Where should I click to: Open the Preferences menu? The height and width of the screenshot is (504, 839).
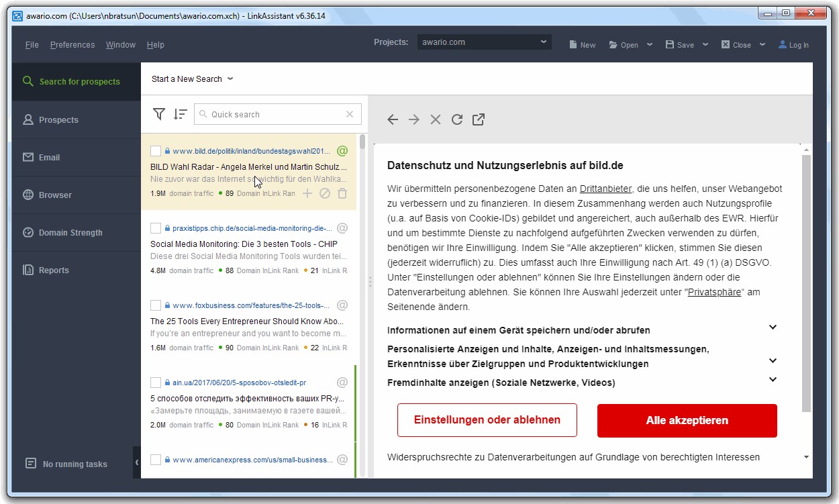point(72,45)
